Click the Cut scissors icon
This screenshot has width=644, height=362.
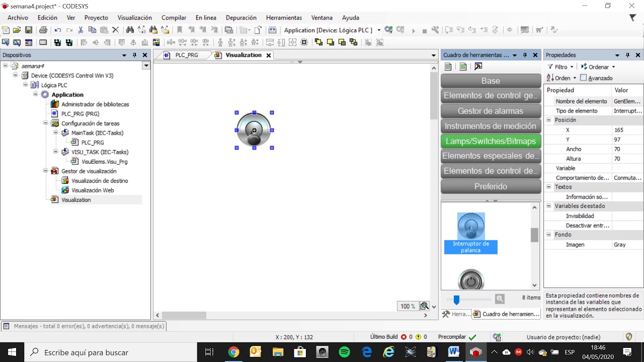coord(80,30)
